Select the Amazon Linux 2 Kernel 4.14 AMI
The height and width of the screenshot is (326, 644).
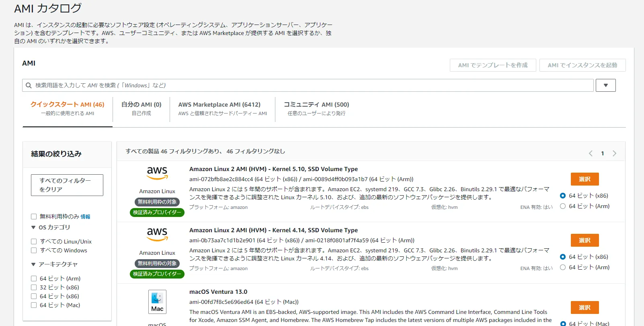pyautogui.click(x=585, y=240)
